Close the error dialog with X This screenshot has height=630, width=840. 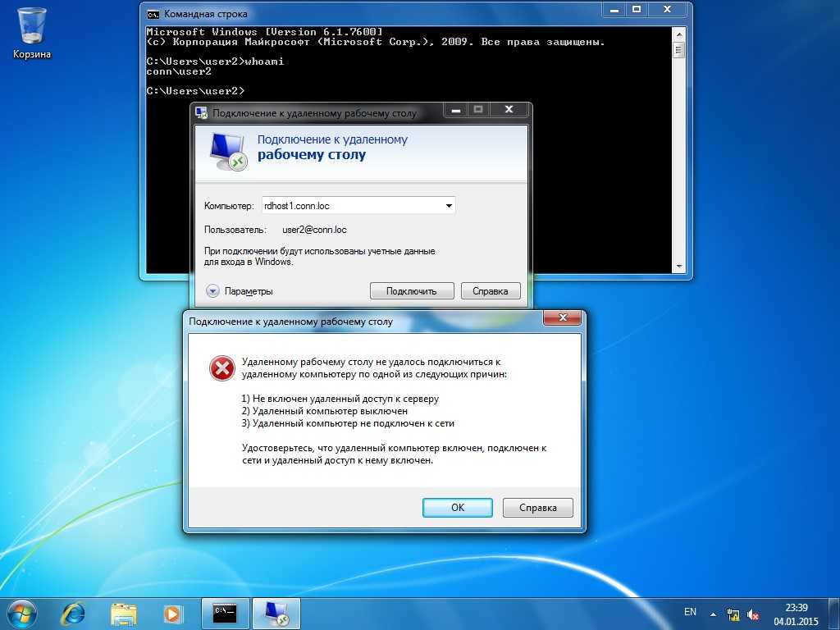tap(563, 317)
